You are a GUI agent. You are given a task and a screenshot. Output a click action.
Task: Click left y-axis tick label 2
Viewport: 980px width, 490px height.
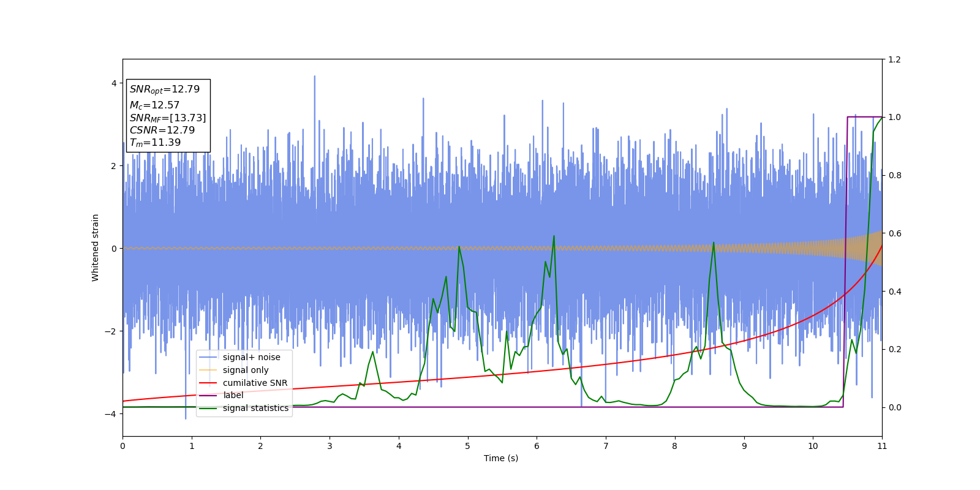(113, 166)
